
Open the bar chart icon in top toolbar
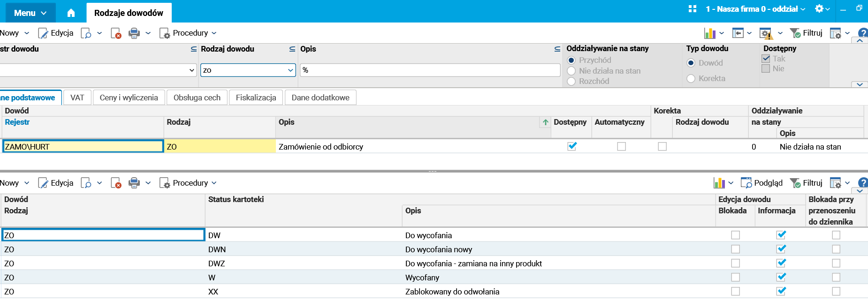pyautogui.click(x=709, y=33)
